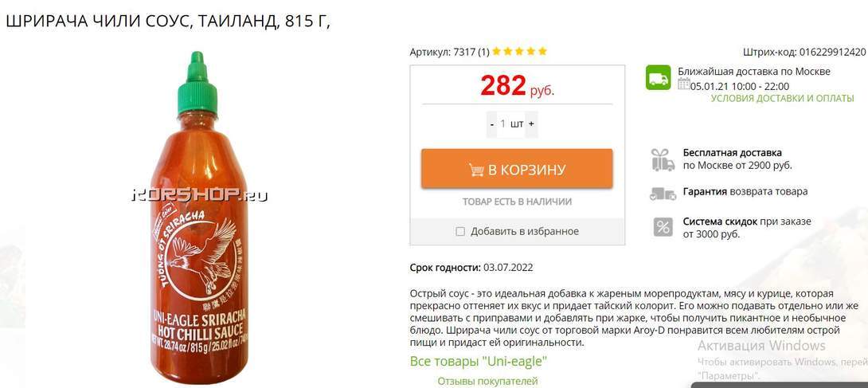Click the shopping cart icon on orange button
This screenshot has height=388, width=868.
coord(476,170)
